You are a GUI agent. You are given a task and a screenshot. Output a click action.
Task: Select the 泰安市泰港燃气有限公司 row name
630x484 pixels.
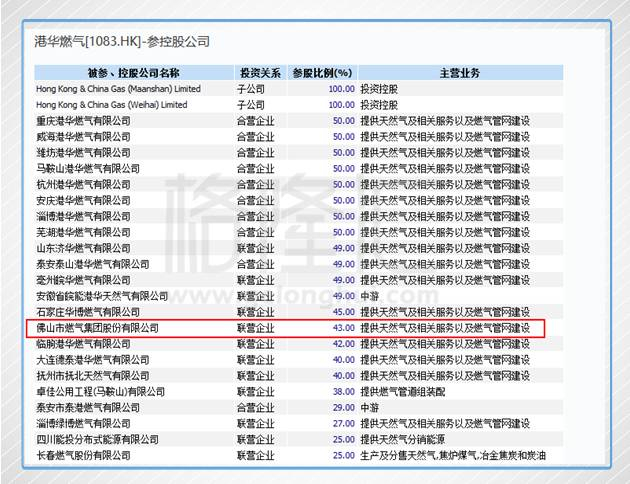pyautogui.click(x=88, y=408)
